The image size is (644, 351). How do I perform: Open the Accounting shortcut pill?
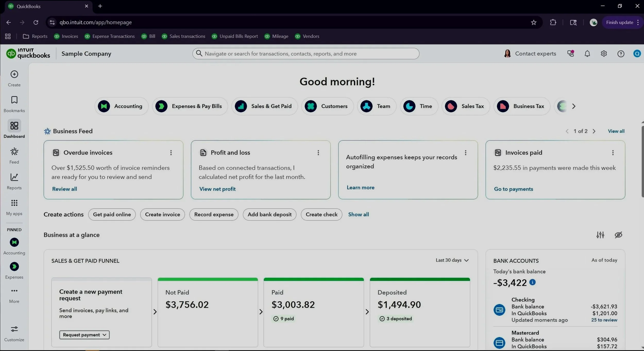click(121, 106)
